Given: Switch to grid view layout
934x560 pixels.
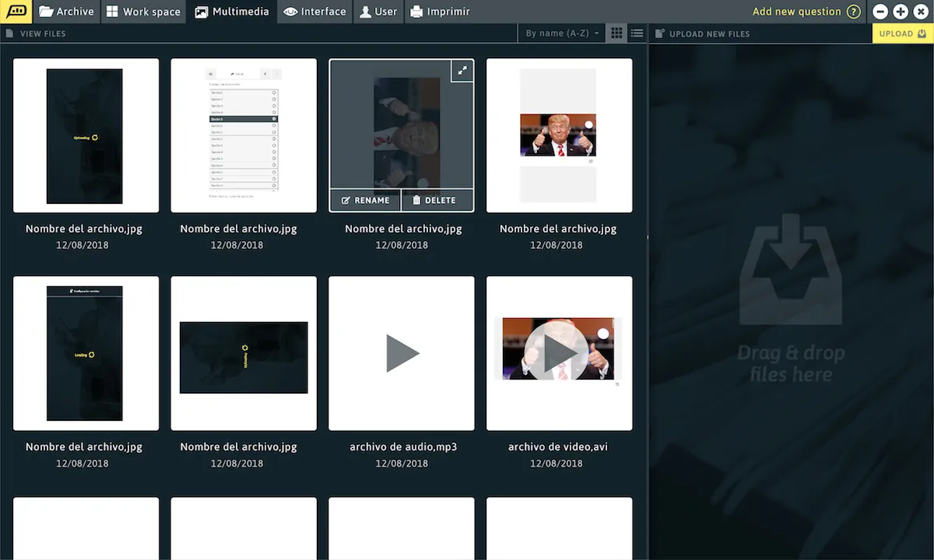Looking at the screenshot, I should (616, 33).
